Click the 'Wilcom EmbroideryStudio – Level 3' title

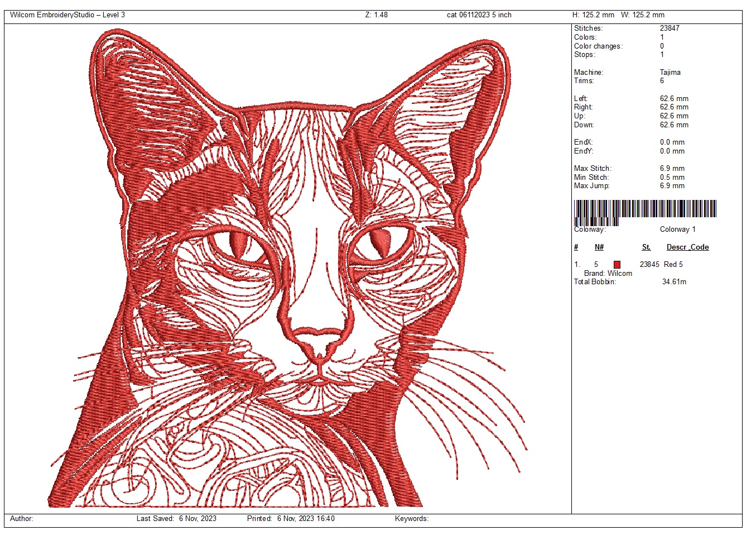[68, 15]
